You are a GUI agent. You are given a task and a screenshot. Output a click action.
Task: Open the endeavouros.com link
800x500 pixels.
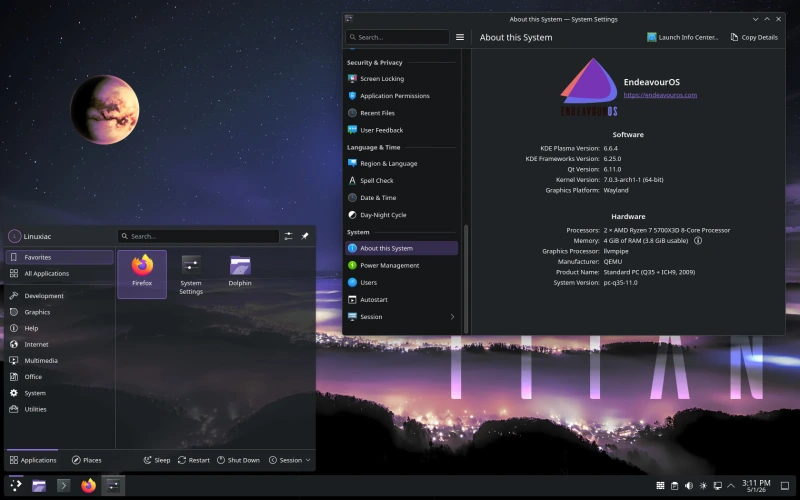(660, 95)
